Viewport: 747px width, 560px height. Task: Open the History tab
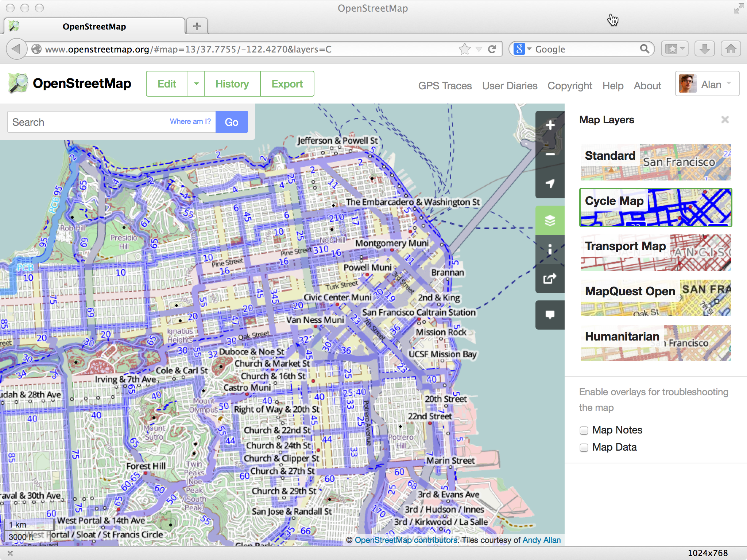coord(232,84)
